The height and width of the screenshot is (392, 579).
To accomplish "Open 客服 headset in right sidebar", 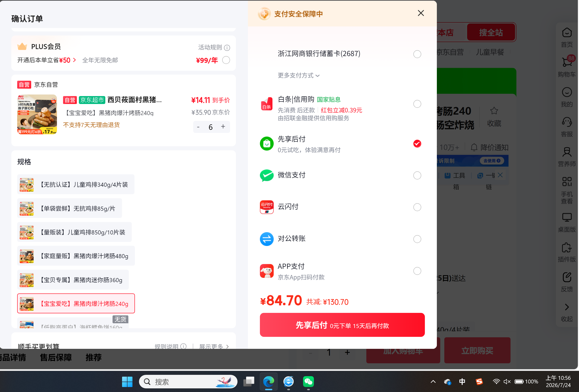I will click(x=567, y=127).
